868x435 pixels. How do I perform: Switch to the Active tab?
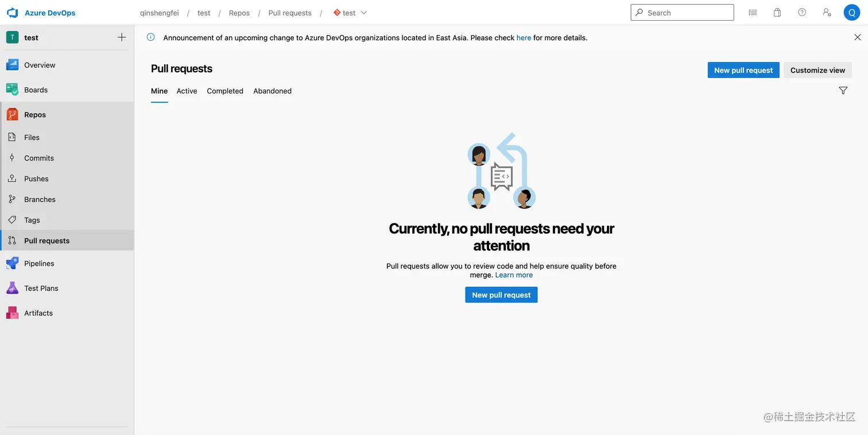tap(187, 91)
